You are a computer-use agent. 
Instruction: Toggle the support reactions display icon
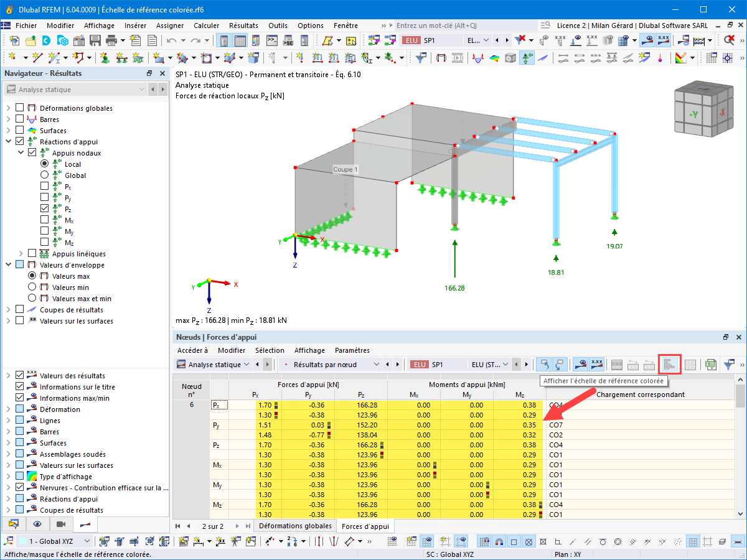527,58
